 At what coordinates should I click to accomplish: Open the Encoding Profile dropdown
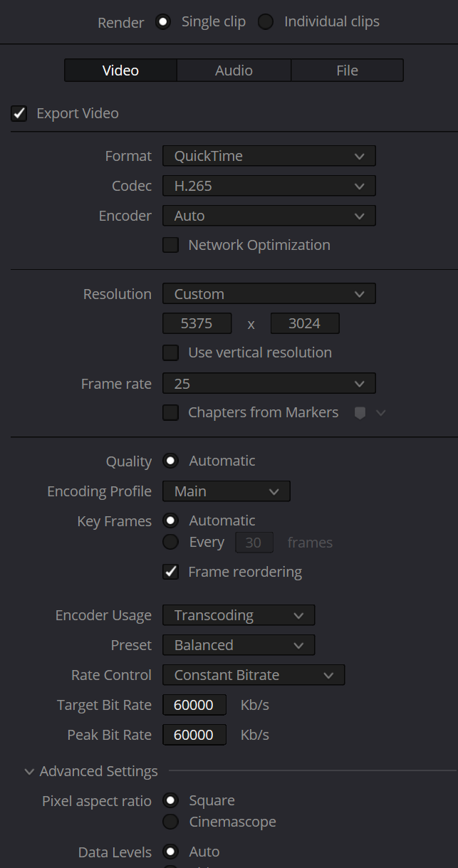(x=226, y=491)
